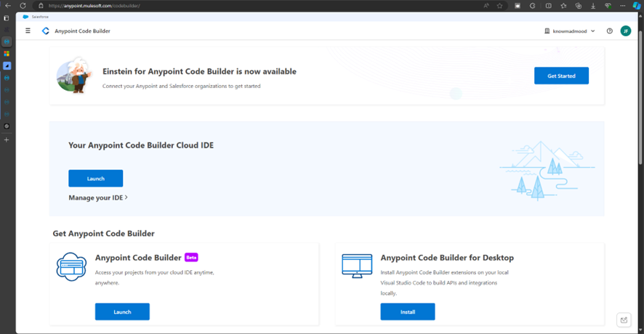Screen dimensions: 644x334
Task: Open the browser Settings and more ellipsis
Action: tap(623, 6)
